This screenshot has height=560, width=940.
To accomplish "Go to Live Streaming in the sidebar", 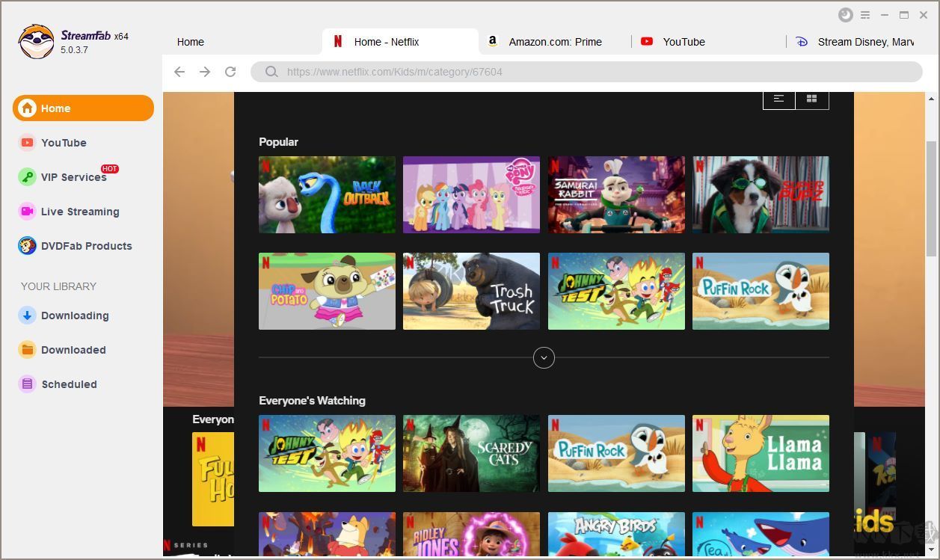I will point(79,212).
